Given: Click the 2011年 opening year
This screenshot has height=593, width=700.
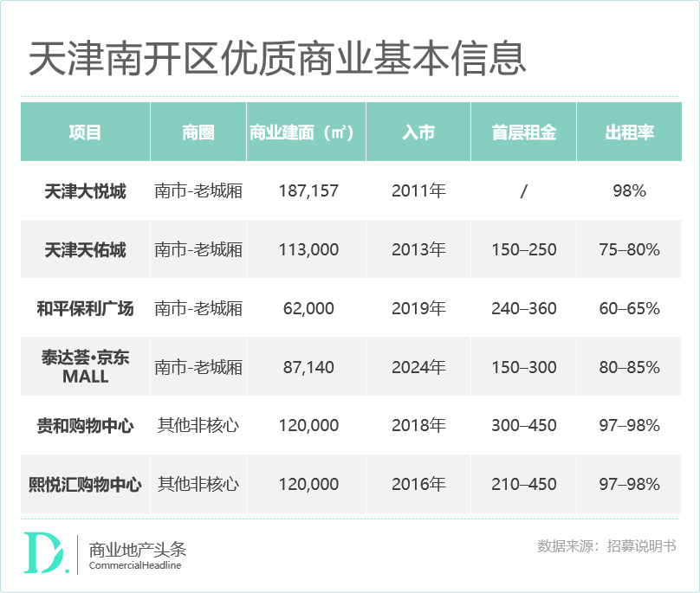Looking at the screenshot, I should click(x=418, y=191).
